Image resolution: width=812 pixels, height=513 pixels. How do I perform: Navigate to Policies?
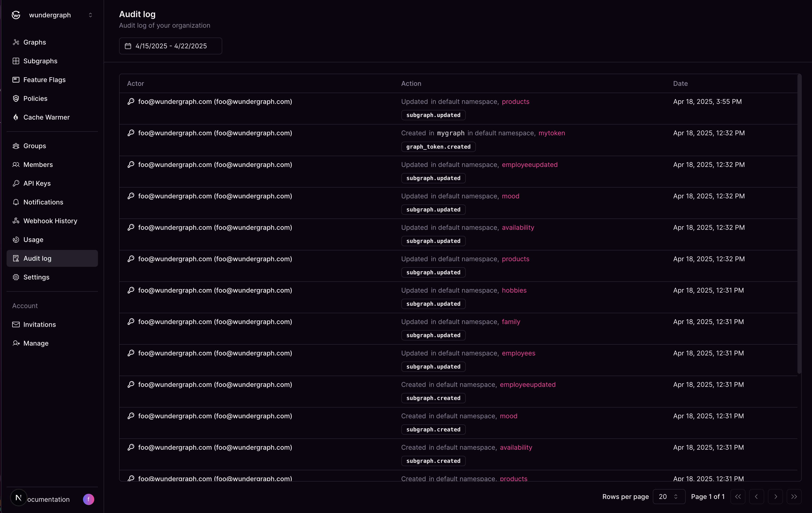52,98
